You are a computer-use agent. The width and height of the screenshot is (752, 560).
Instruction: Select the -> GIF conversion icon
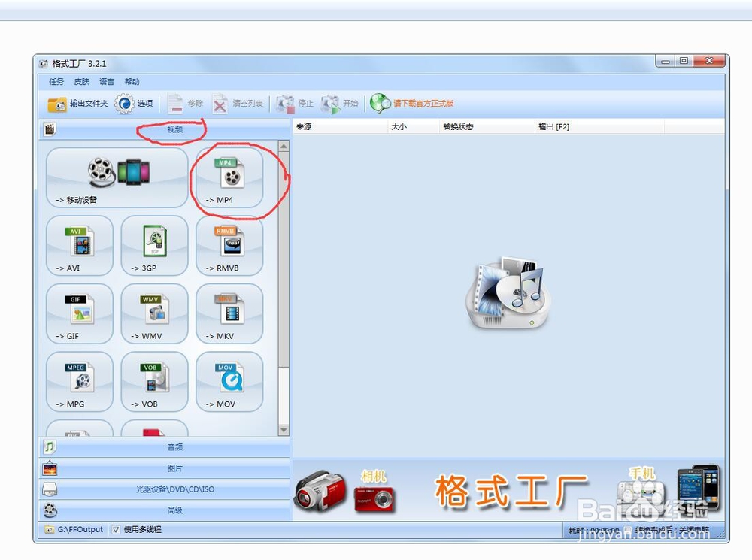tap(80, 313)
